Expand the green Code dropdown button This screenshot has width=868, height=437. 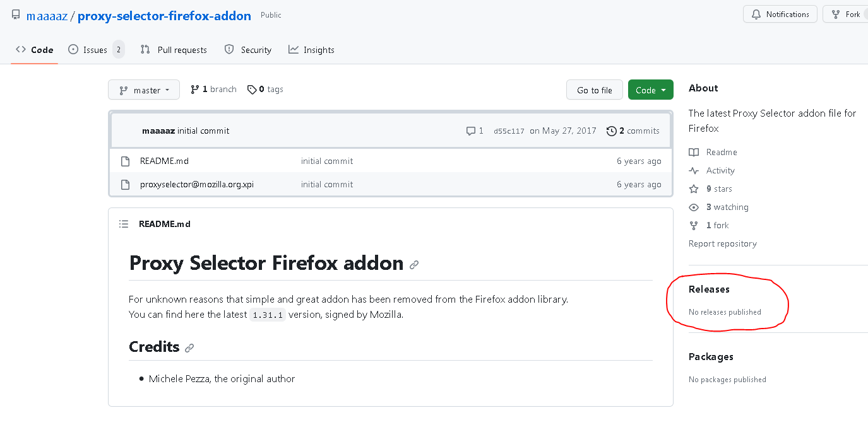tap(651, 90)
